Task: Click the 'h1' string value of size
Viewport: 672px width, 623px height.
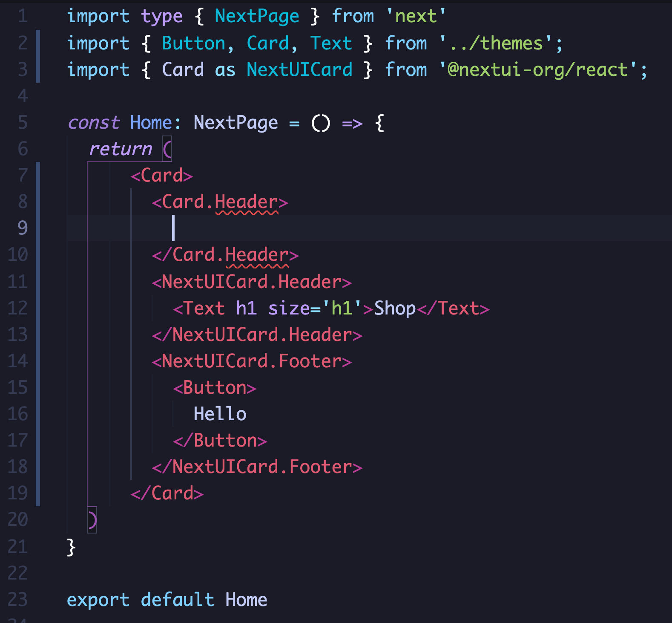Action: point(342,308)
